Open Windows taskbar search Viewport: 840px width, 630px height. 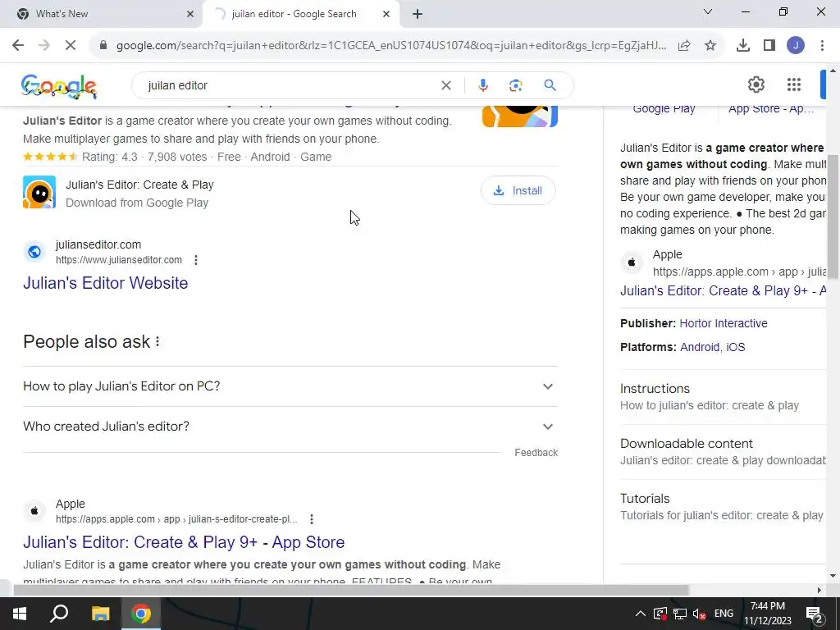59,614
